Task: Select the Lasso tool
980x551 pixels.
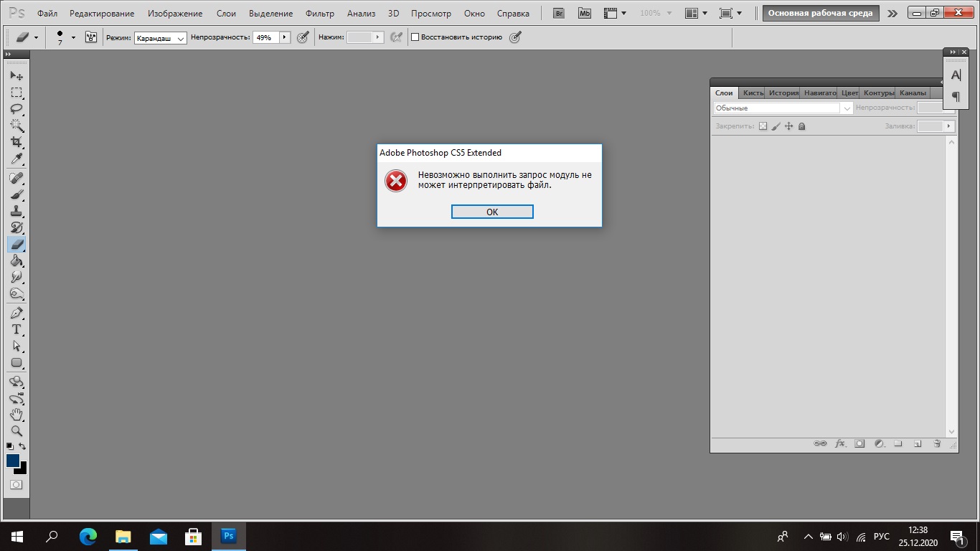Action: [17, 109]
